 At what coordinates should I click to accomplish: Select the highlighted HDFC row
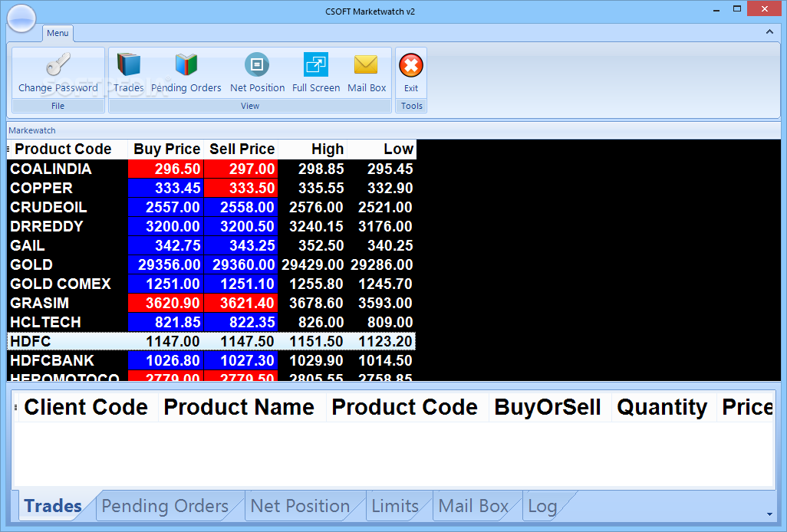click(211, 341)
